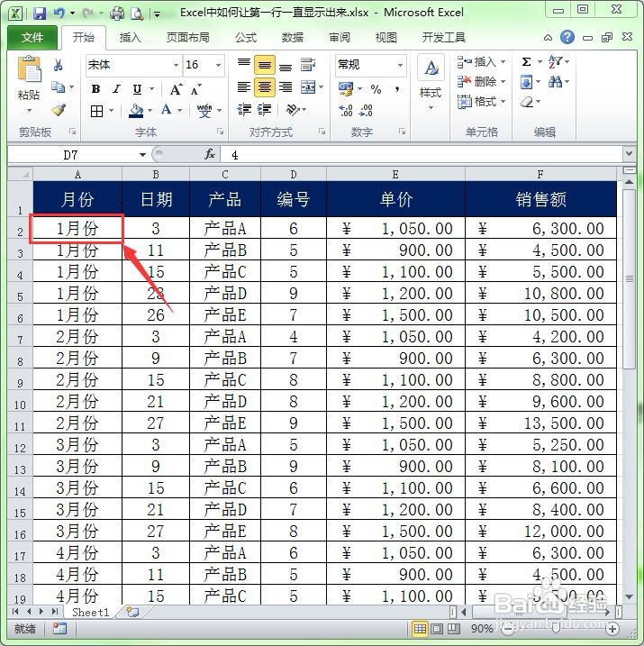Click the Save icon in quick access toolbar

[40, 14]
